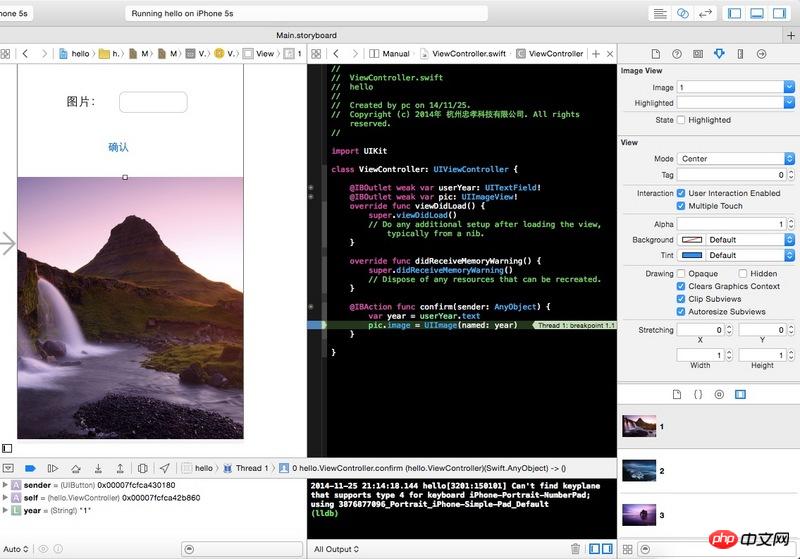Open the Identity inspector
This screenshot has height=559, width=800.
[x=698, y=54]
